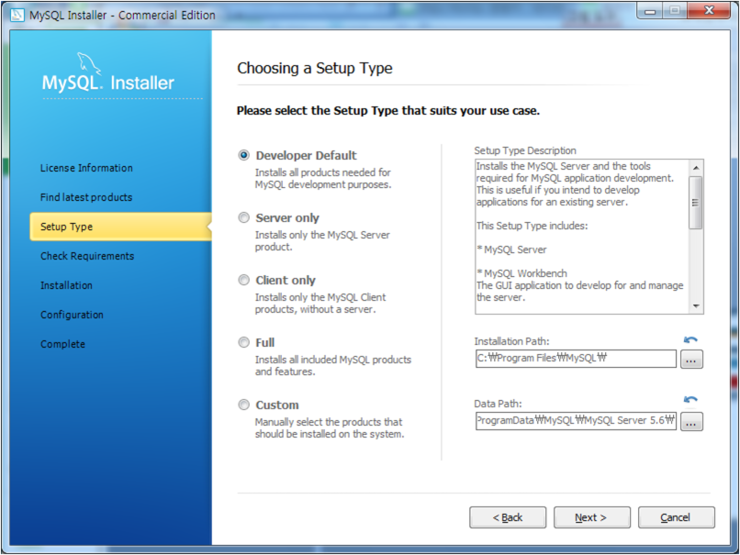Click the Data Path text field

(x=576, y=420)
